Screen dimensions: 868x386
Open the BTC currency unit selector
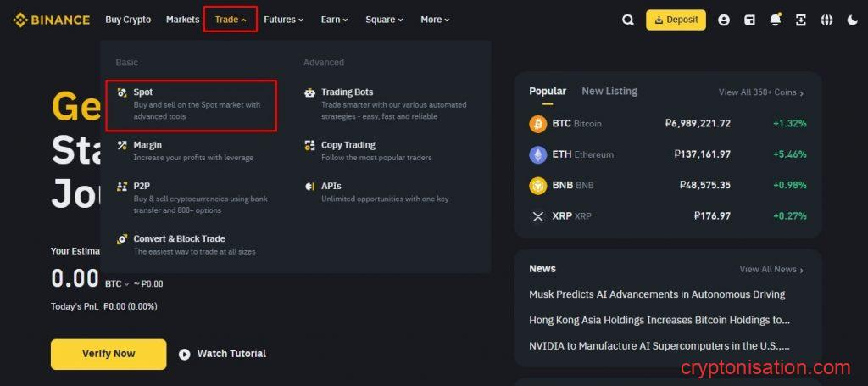[117, 284]
